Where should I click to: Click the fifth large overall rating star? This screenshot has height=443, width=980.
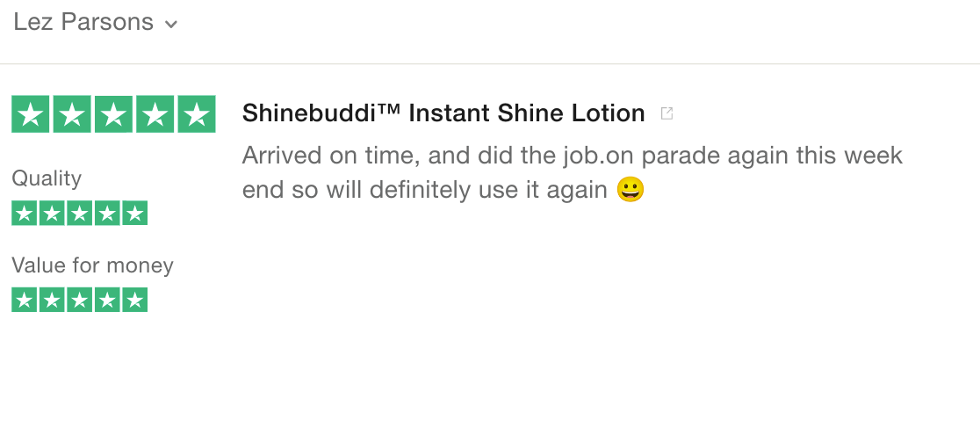click(x=197, y=114)
